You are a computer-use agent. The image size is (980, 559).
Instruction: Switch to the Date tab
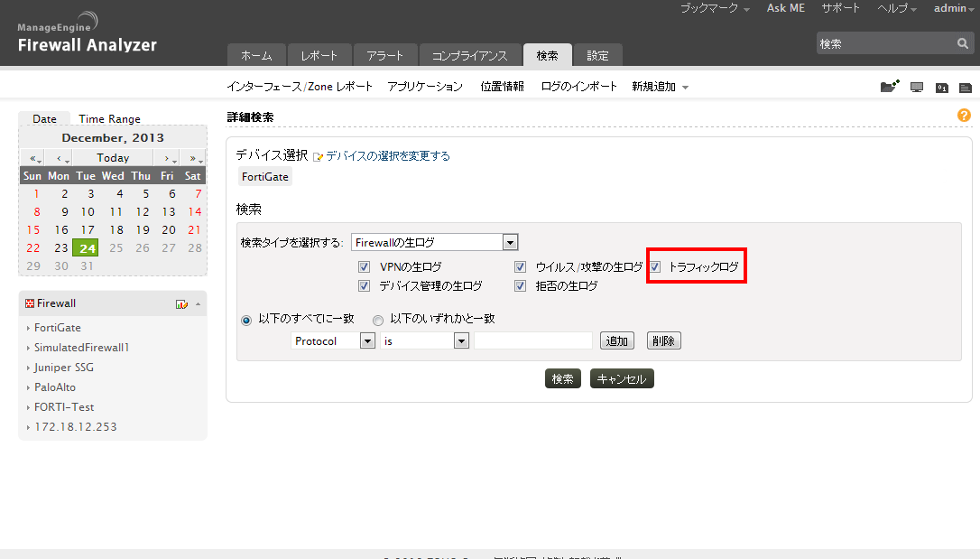click(x=44, y=119)
